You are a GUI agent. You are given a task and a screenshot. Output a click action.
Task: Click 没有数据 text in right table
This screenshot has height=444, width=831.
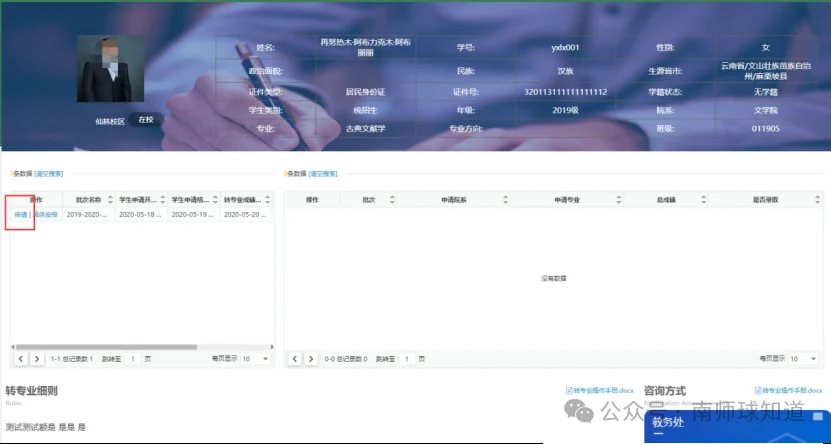[553, 278]
